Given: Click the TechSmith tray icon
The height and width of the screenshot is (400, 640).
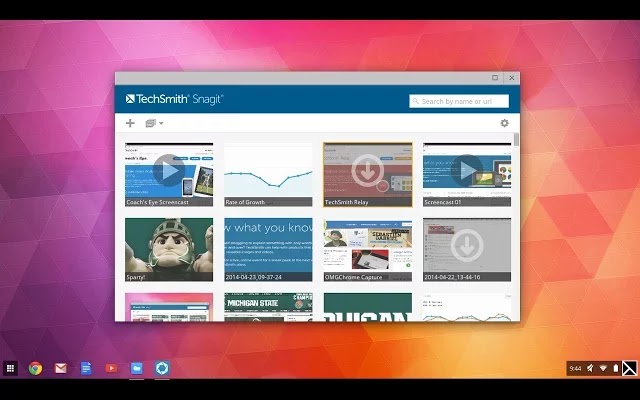Looking at the screenshot, I should pos(629,368).
